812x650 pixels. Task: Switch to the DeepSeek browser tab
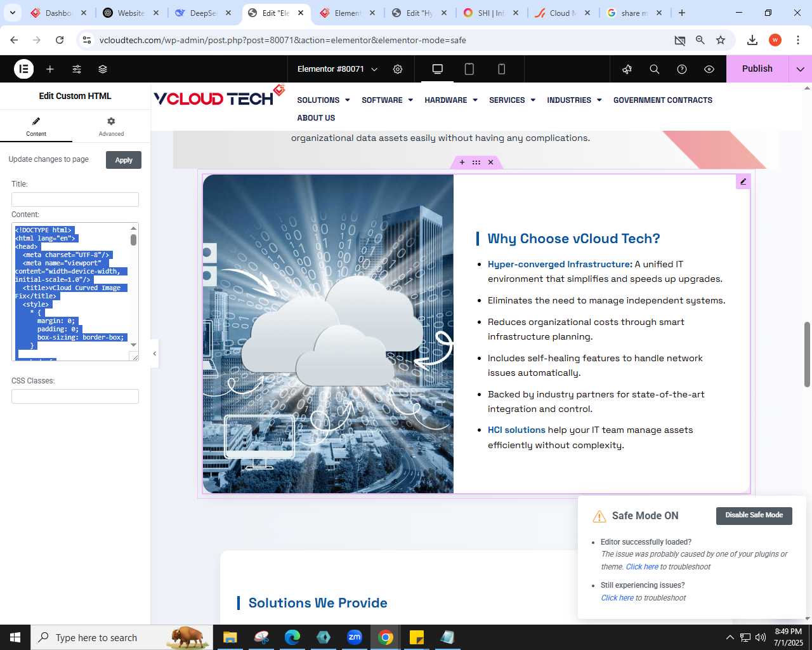coord(203,13)
